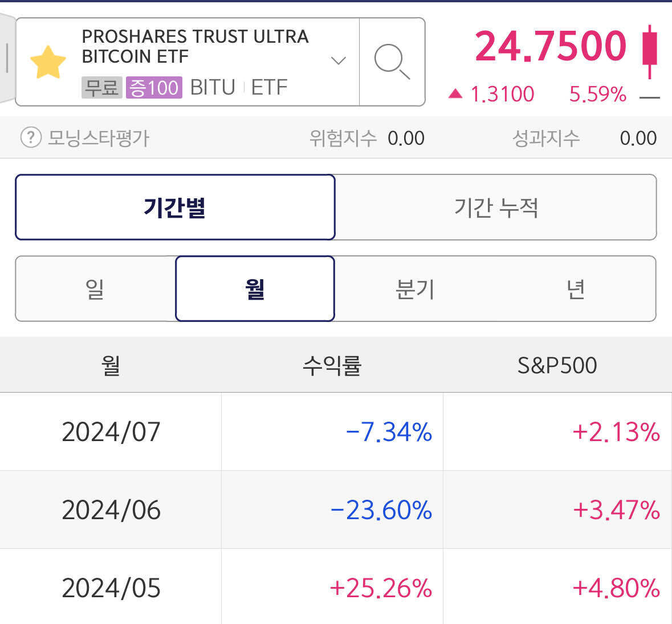Switch to the 기간 누적 tab
The height and width of the screenshot is (624, 672).
point(495,207)
